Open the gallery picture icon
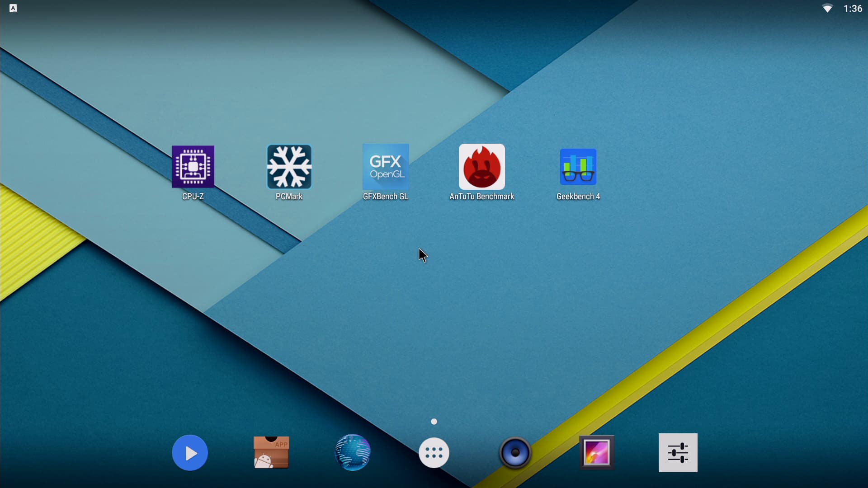Image resolution: width=868 pixels, height=488 pixels. 597,453
